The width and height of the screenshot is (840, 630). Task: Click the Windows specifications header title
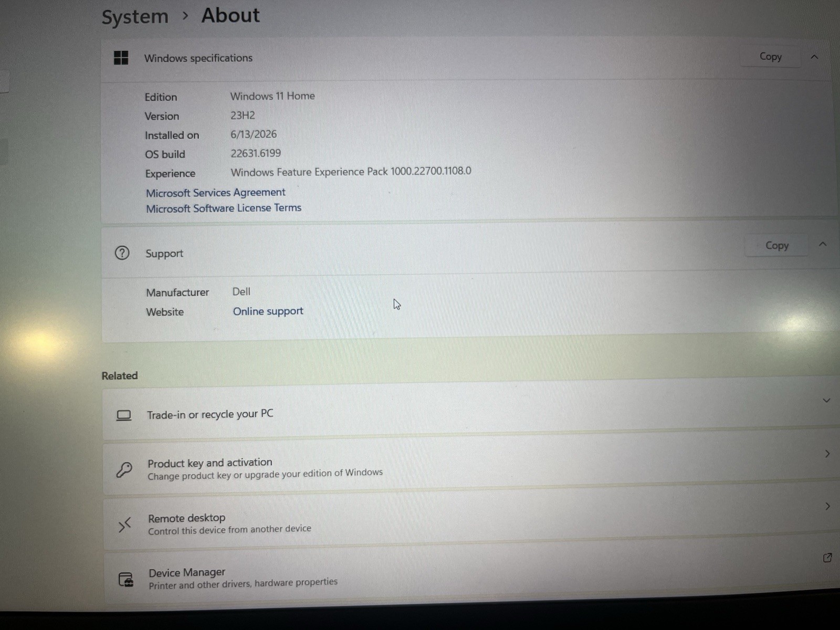(x=198, y=58)
